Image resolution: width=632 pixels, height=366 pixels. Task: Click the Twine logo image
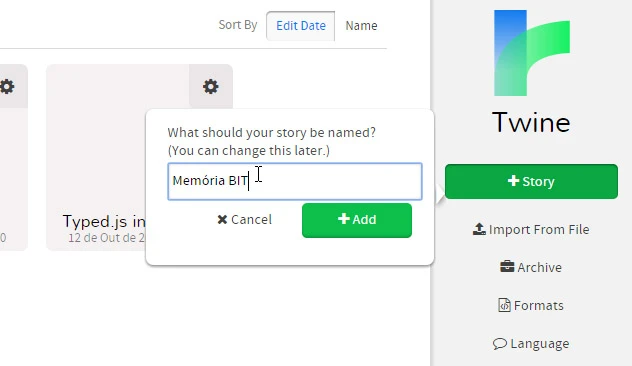point(532,53)
